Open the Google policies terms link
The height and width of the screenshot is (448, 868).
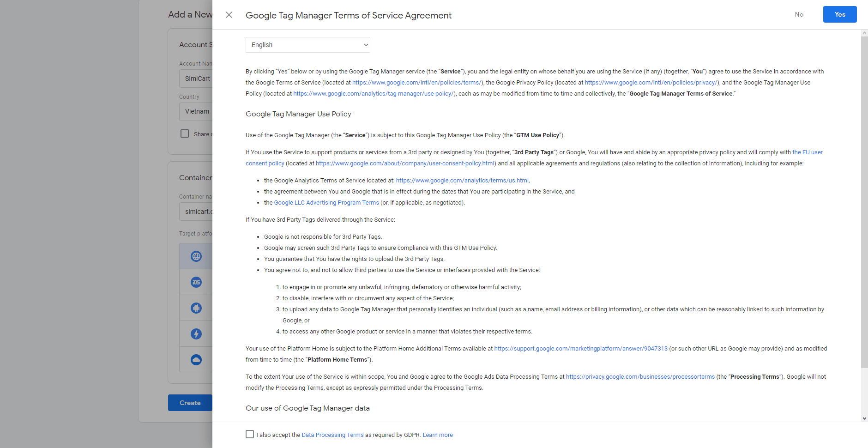point(416,83)
